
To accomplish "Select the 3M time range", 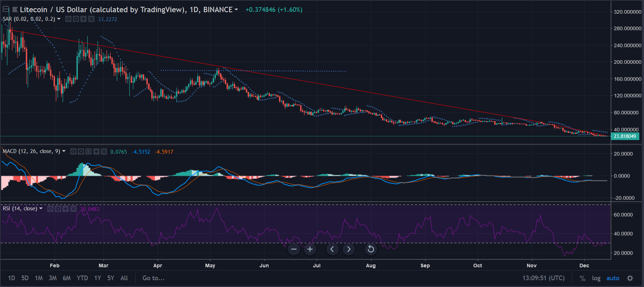I will pos(53,278).
